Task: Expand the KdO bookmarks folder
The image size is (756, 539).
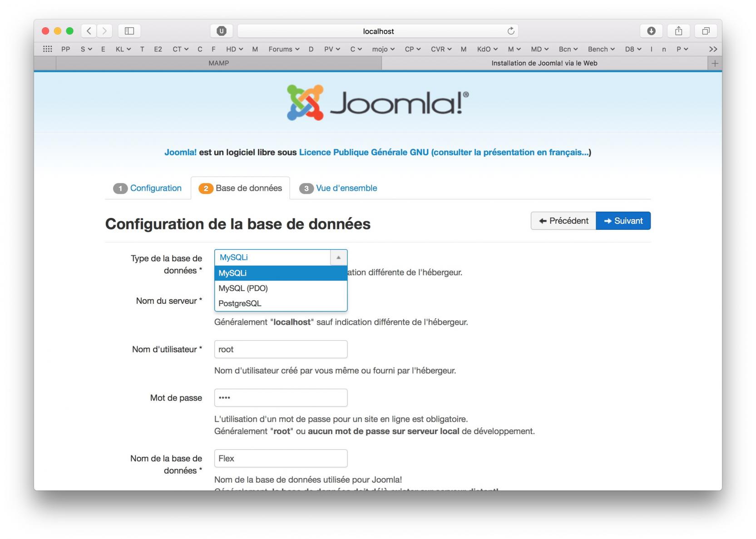Action: (x=487, y=49)
